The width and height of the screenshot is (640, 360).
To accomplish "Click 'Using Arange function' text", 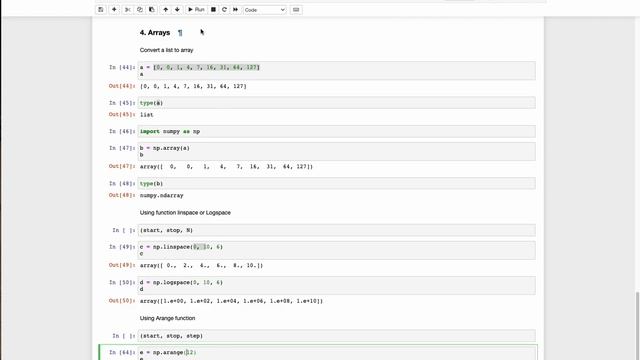I will pos(167,318).
